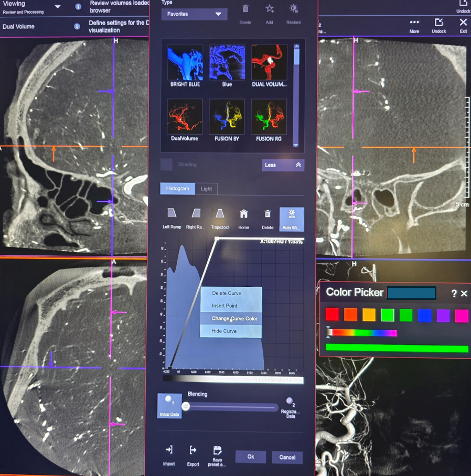Expand the Viewing workflow dropdown arrow

coord(58,7)
